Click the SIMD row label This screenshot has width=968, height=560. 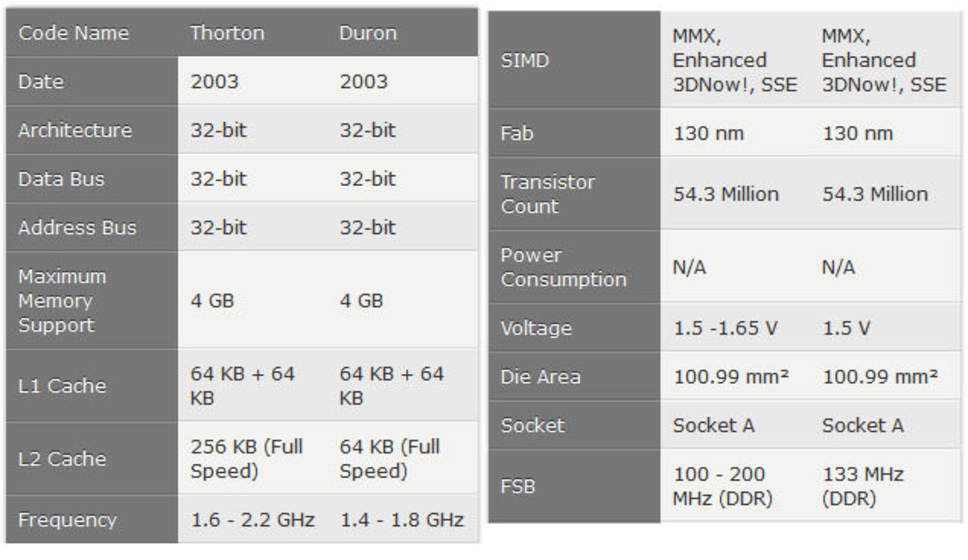point(524,60)
